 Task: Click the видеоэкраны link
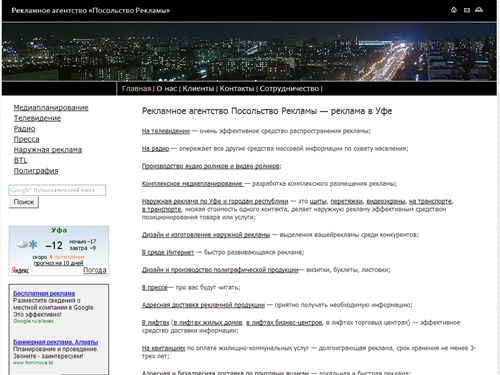(x=386, y=201)
